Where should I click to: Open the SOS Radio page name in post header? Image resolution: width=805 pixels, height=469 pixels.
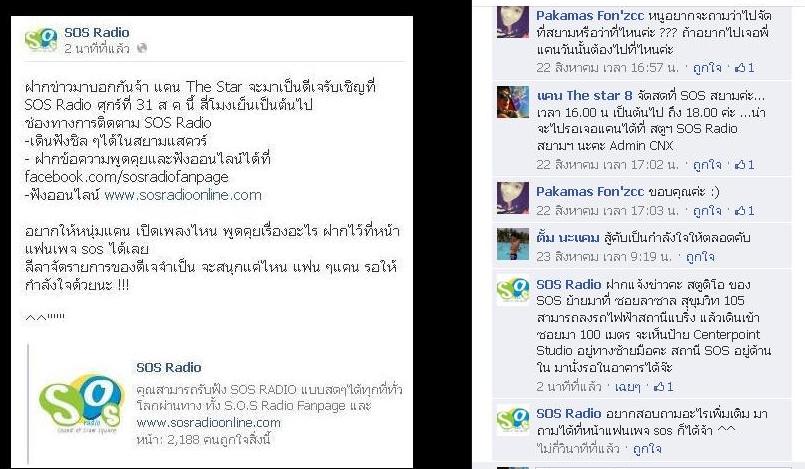pyautogui.click(x=97, y=32)
